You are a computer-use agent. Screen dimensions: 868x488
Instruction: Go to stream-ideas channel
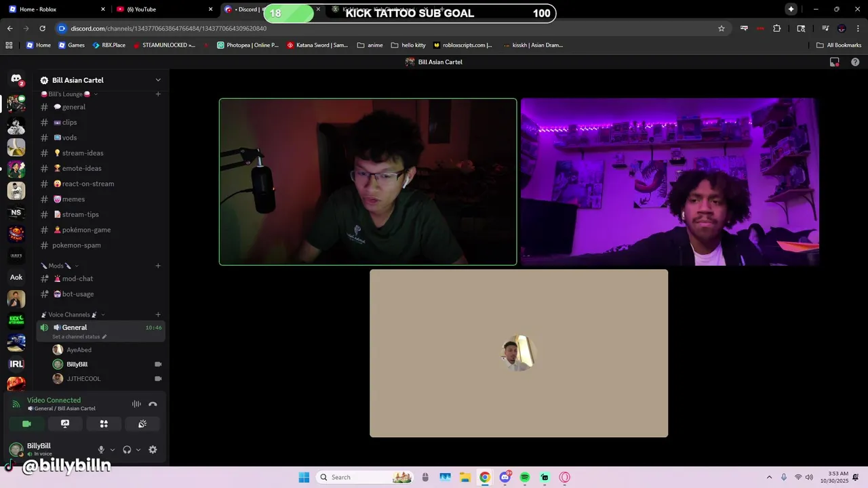[x=101, y=153]
